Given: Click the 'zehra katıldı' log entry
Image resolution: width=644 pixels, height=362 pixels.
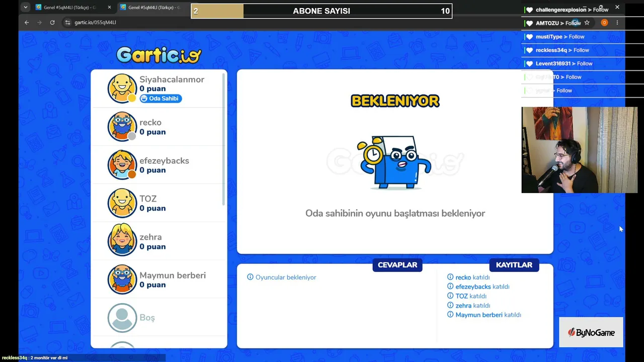Looking at the screenshot, I should [473, 306].
